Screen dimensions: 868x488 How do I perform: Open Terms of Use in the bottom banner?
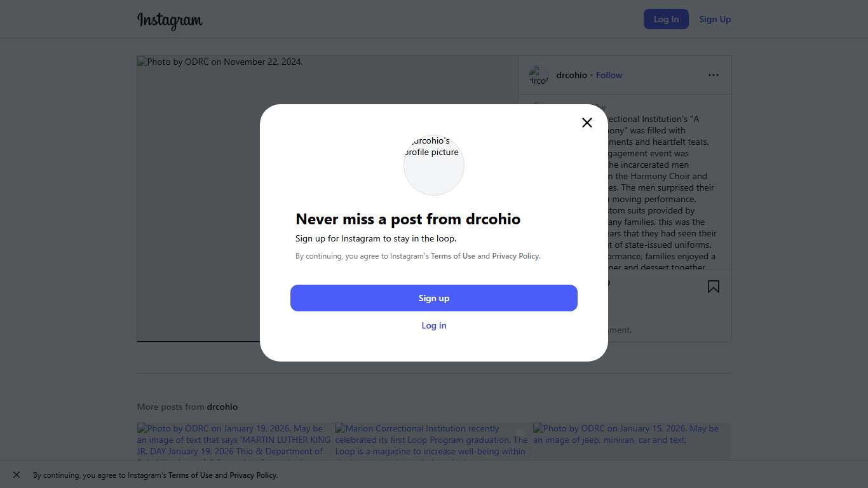pyautogui.click(x=191, y=475)
